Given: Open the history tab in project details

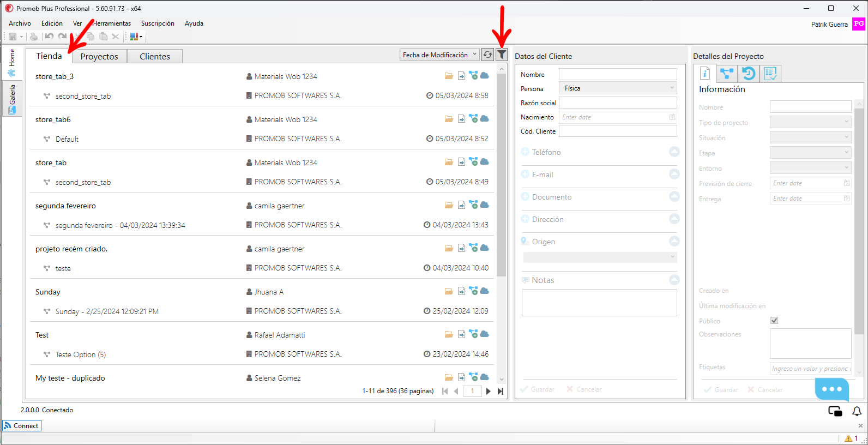Looking at the screenshot, I should [x=748, y=73].
